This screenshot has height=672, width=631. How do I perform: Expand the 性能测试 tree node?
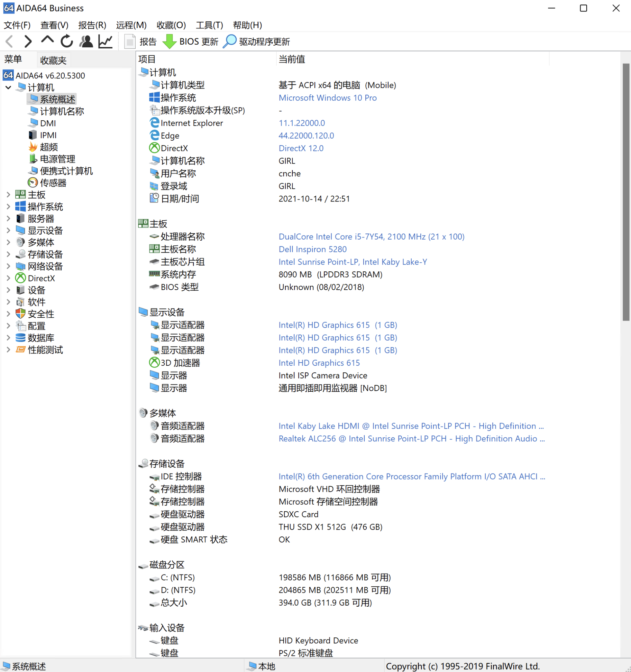click(x=9, y=350)
